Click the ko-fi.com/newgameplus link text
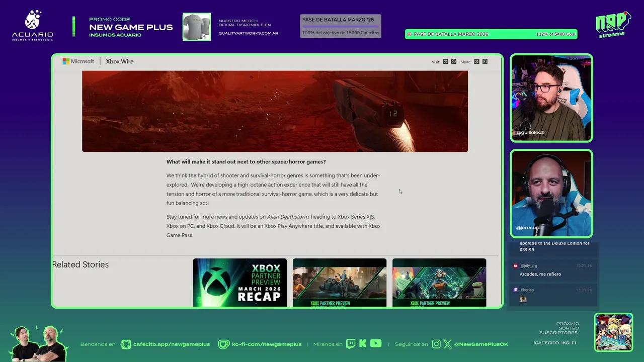 tap(267, 344)
